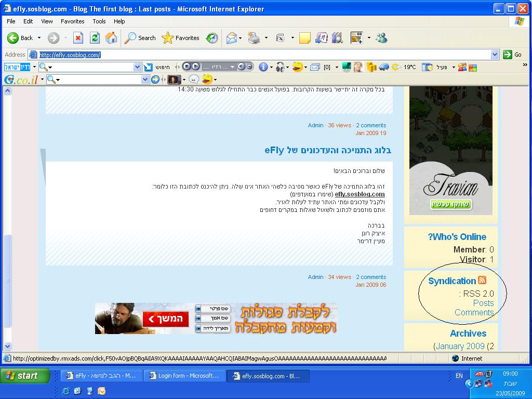Image resolution: width=532 pixels, height=399 pixels.
Task: Click the play button in the radio toolbar player
Action: pos(196,66)
